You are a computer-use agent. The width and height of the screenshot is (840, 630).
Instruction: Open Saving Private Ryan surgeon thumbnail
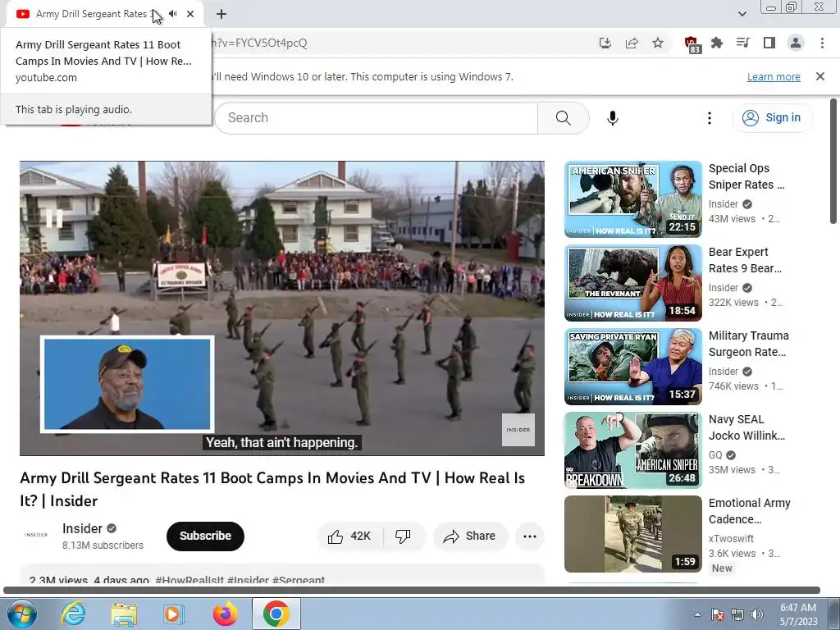click(x=632, y=367)
